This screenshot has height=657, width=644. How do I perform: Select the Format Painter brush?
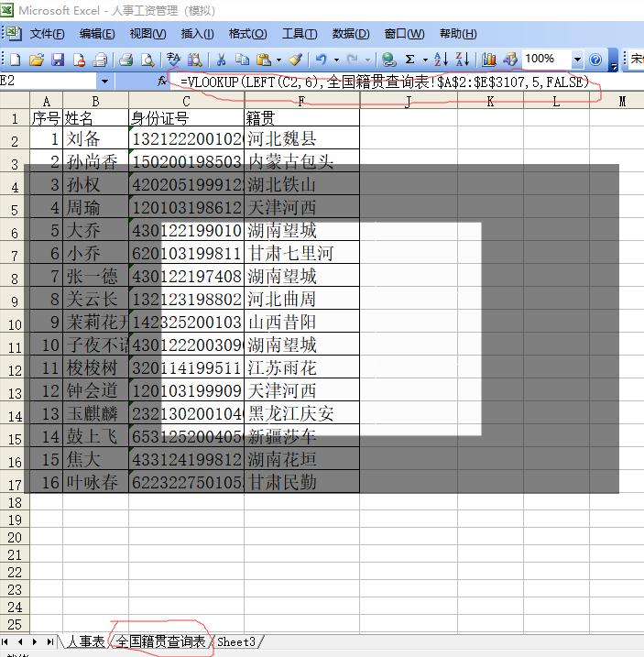coord(296,60)
